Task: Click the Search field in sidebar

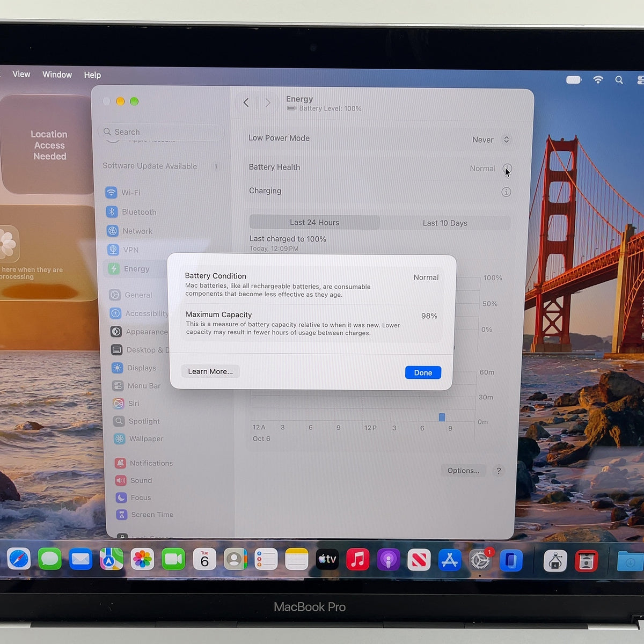Action: pos(161,132)
